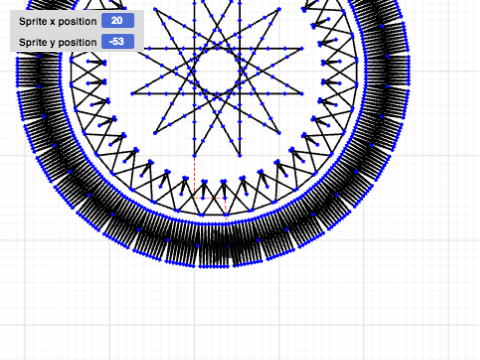
Task: Click the Sprite y position value -53
Action: pos(118,42)
